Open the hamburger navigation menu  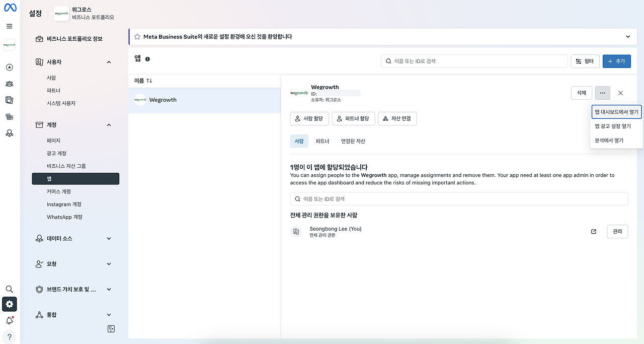(9, 26)
